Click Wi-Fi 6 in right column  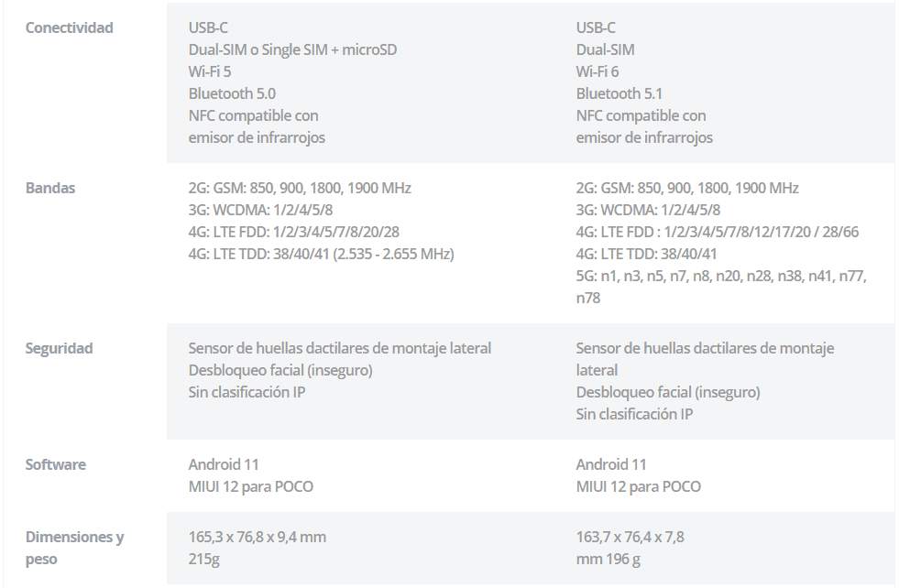click(598, 71)
